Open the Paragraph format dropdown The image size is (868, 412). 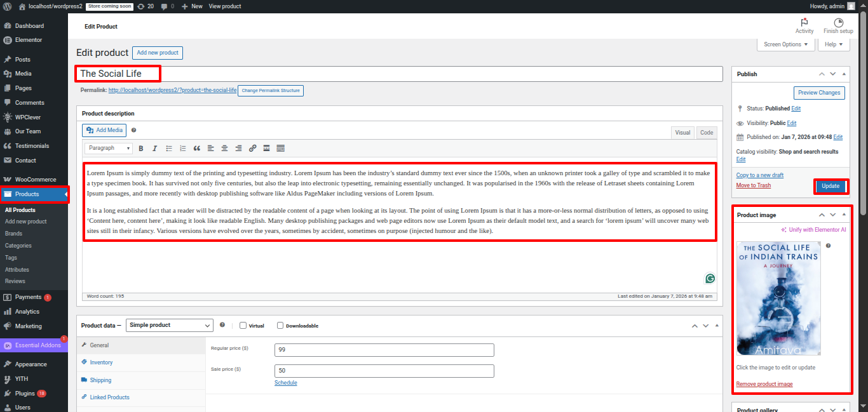coord(108,149)
